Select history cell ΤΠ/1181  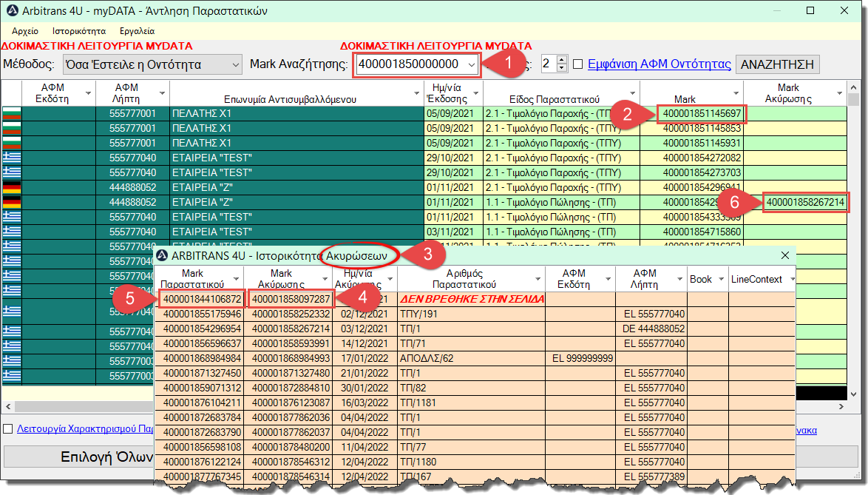[472, 403]
